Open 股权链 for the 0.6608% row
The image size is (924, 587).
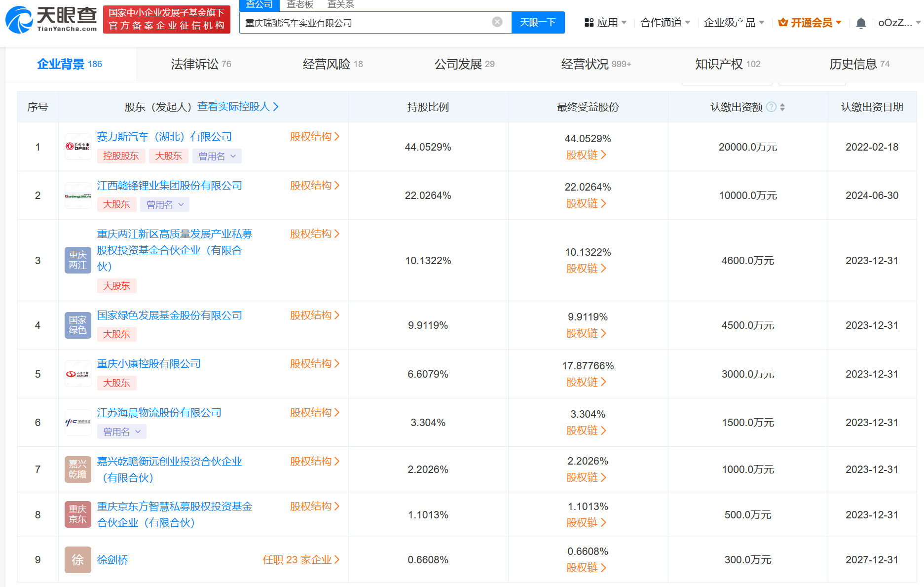(586, 568)
